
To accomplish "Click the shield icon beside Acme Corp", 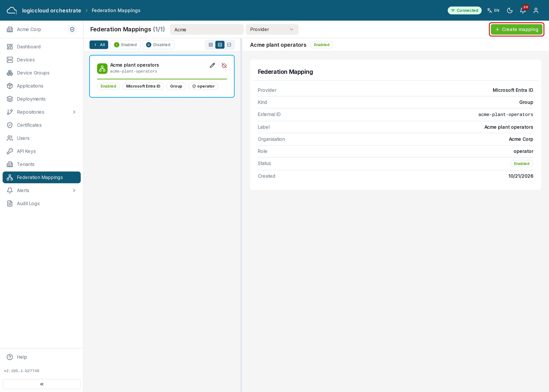I will point(72,29).
